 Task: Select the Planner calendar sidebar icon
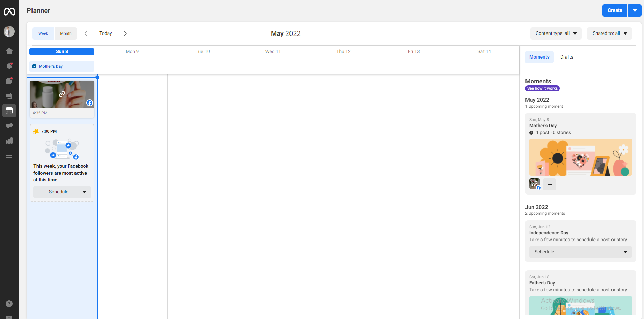click(9, 111)
